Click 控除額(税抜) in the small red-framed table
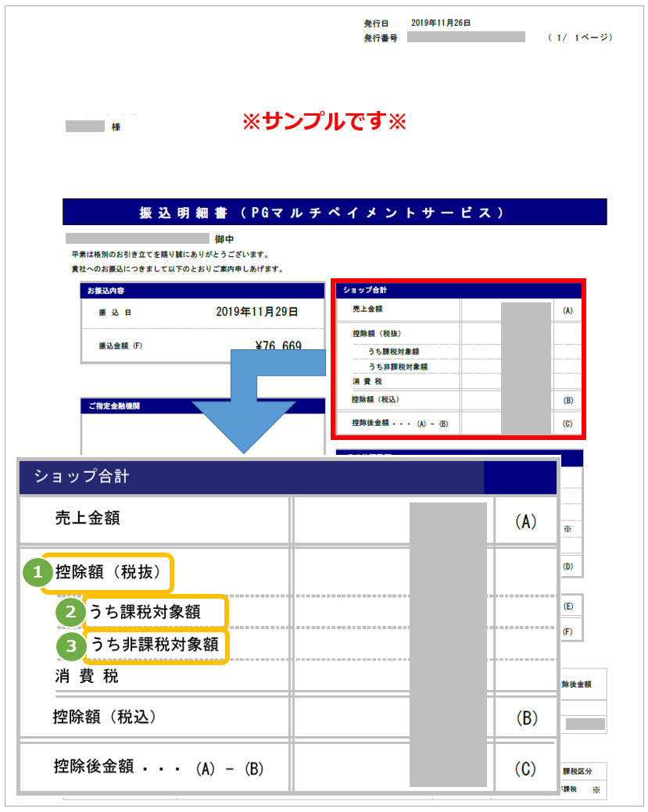 click(x=377, y=334)
